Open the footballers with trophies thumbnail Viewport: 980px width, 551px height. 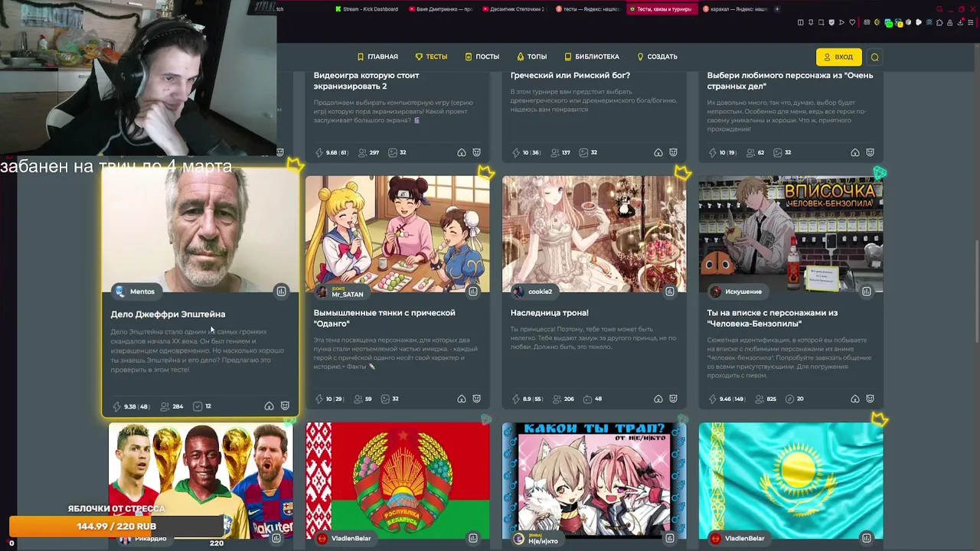[201, 481]
